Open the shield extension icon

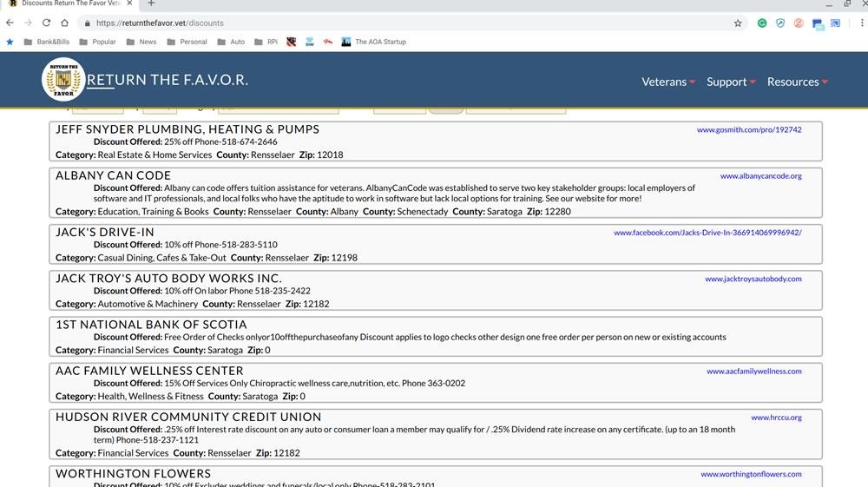tap(780, 23)
